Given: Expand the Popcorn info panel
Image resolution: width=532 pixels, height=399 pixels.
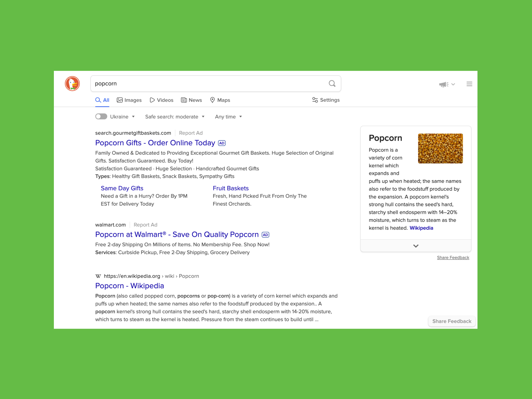Looking at the screenshot, I should (x=416, y=246).
